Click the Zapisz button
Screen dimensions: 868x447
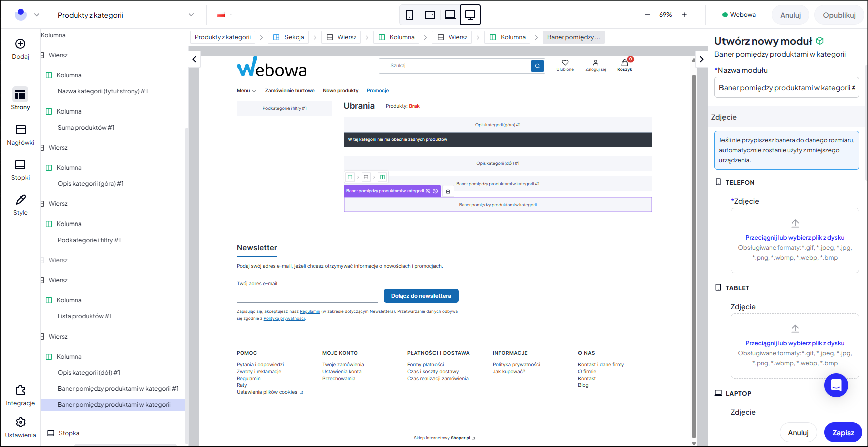pos(843,433)
